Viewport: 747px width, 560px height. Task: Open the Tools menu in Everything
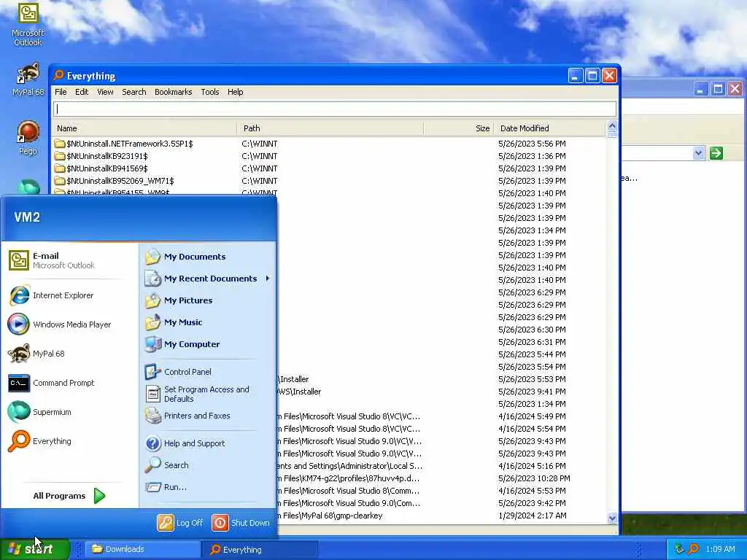coord(209,92)
